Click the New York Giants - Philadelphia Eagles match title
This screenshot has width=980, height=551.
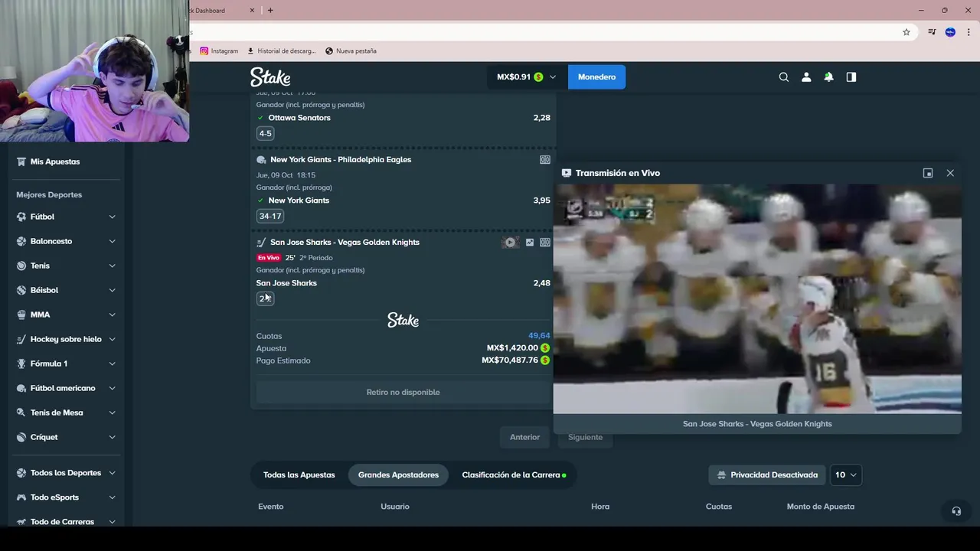[341, 160]
